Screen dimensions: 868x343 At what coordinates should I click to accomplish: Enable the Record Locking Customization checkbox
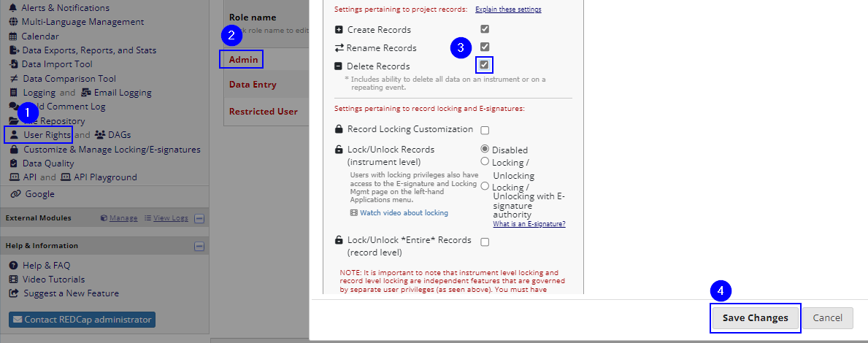485,130
